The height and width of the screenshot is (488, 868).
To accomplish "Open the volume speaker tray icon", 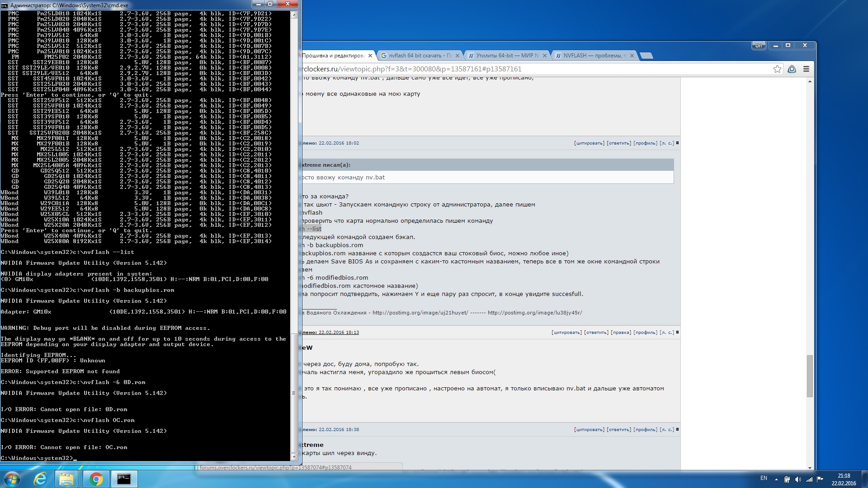I will coord(798,479).
